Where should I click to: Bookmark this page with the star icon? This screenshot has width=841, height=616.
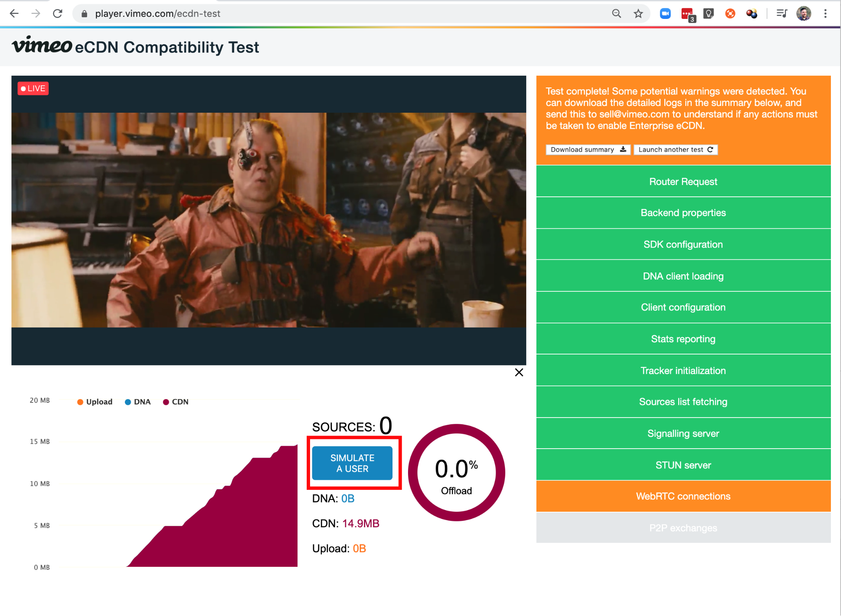point(638,13)
